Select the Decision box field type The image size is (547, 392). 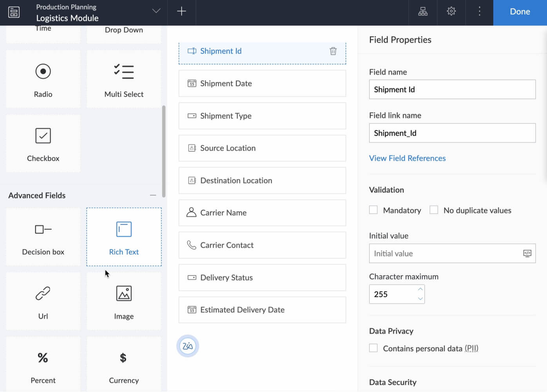[43, 237]
